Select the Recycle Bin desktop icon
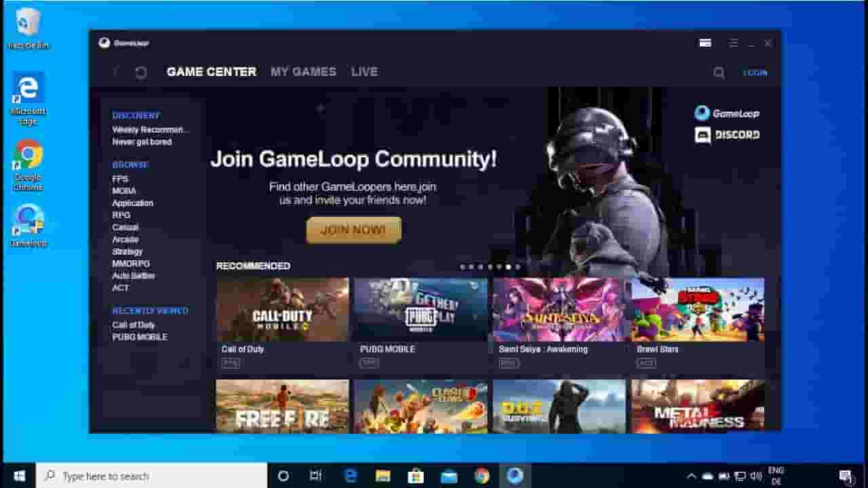 [x=28, y=29]
